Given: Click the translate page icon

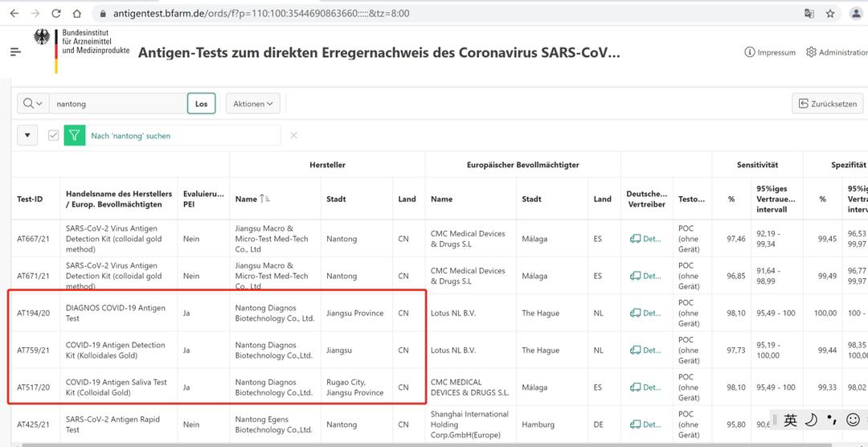Looking at the screenshot, I should pos(809,14).
